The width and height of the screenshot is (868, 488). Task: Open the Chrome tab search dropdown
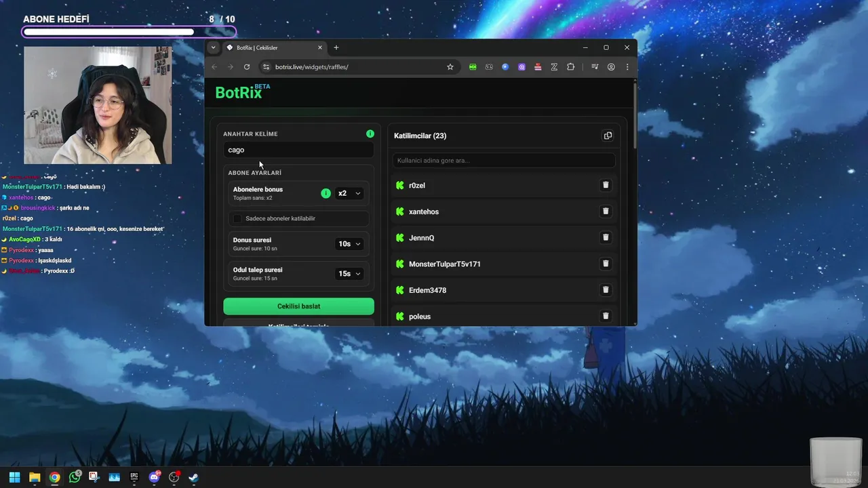pyautogui.click(x=213, y=47)
